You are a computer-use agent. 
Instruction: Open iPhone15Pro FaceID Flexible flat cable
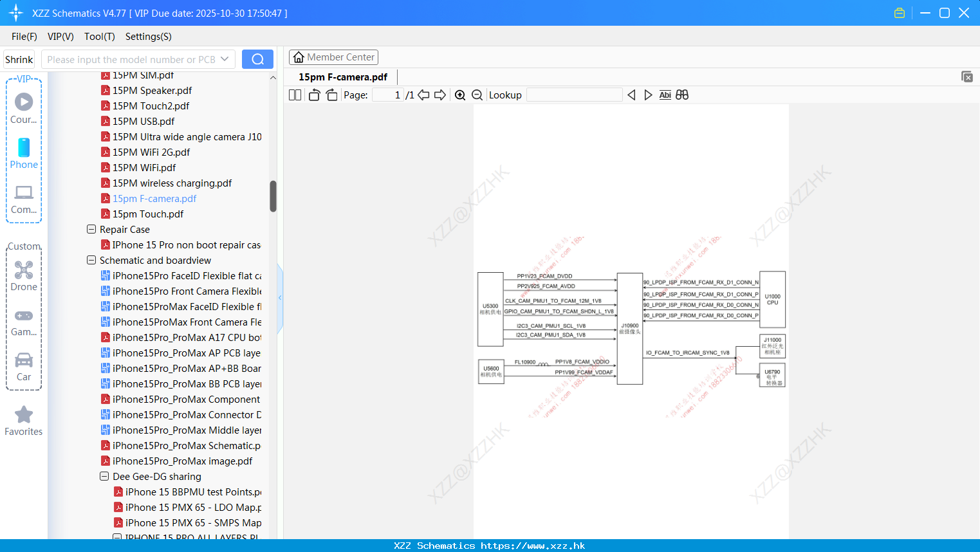tap(181, 275)
